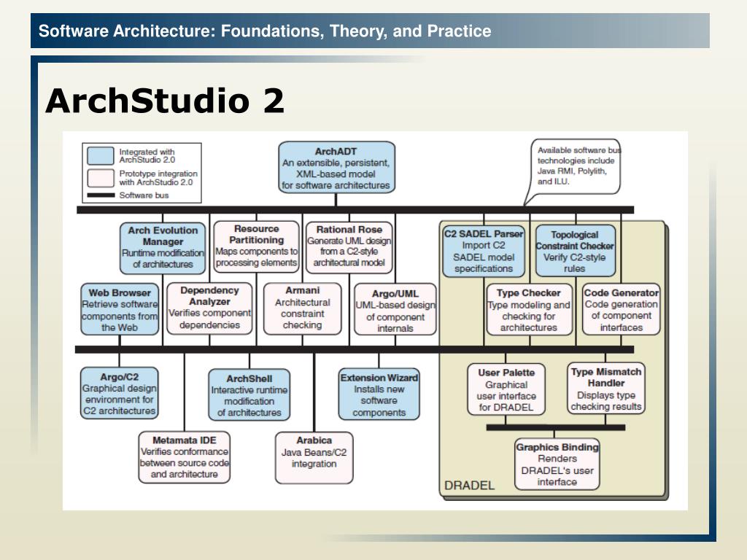This screenshot has height=560, width=747.
Task: Select the Argo/C2 component box
Action: click(119, 393)
